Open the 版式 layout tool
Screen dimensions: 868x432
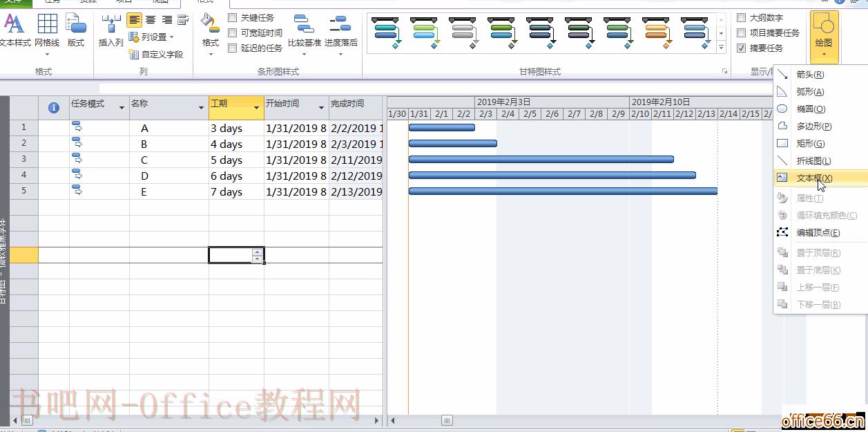coord(76,30)
